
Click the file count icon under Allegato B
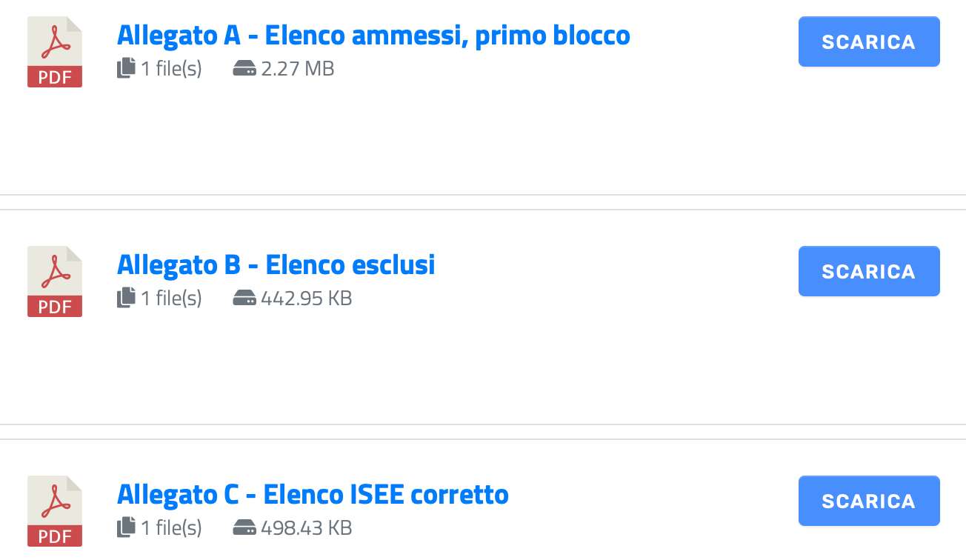[x=126, y=299]
